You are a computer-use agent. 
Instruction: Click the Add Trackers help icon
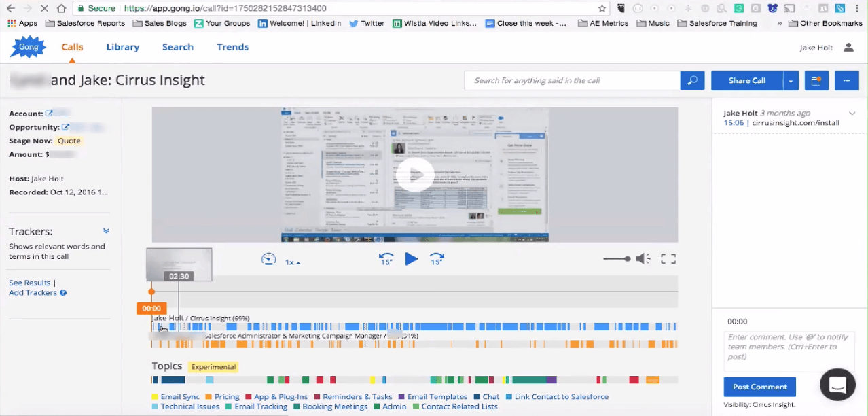(x=63, y=293)
